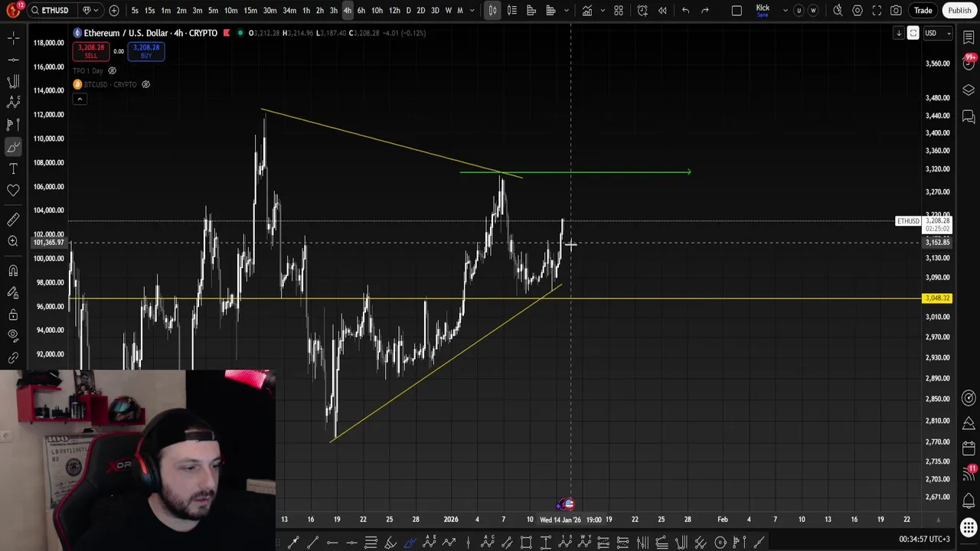This screenshot has width=980, height=551.
Task: Enter fullscreen chart mode
Action: [x=877, y=10]
